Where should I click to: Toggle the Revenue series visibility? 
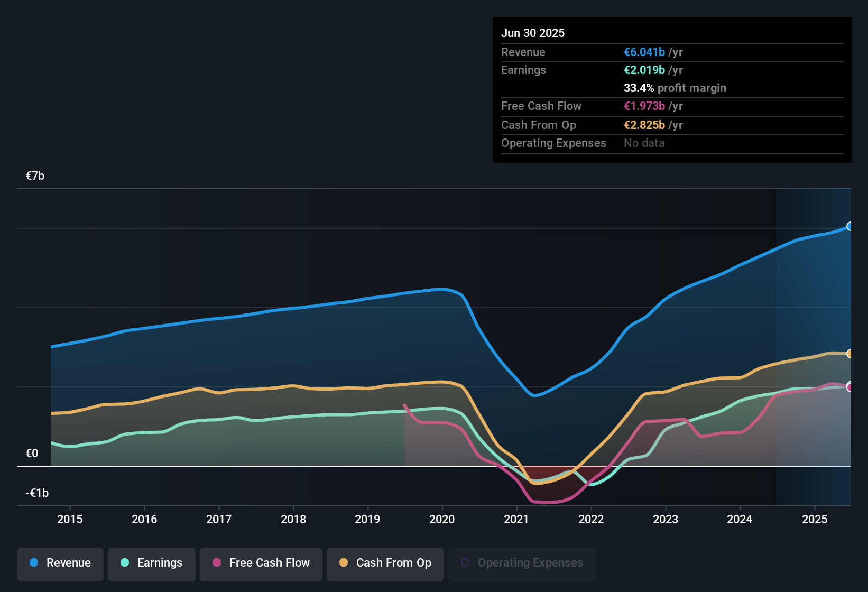[x=60, y=563]
